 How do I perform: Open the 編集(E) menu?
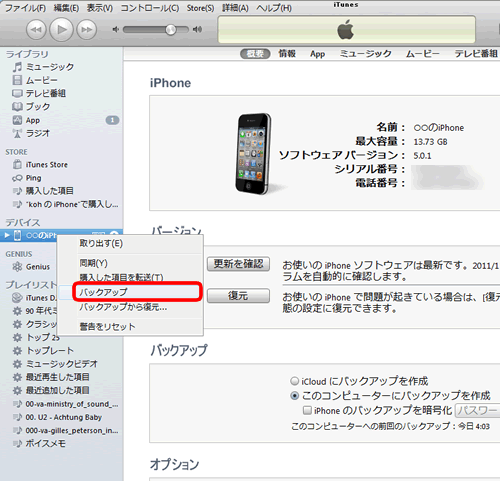(x=66, y=8)
